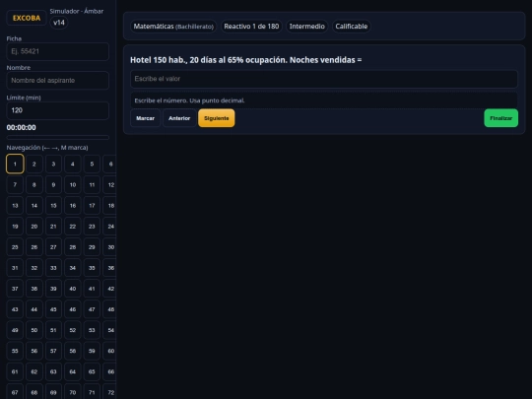This screenshot has width=532, height=399.
Task: Open question 14 in the grid
Action: pos(34,206)
